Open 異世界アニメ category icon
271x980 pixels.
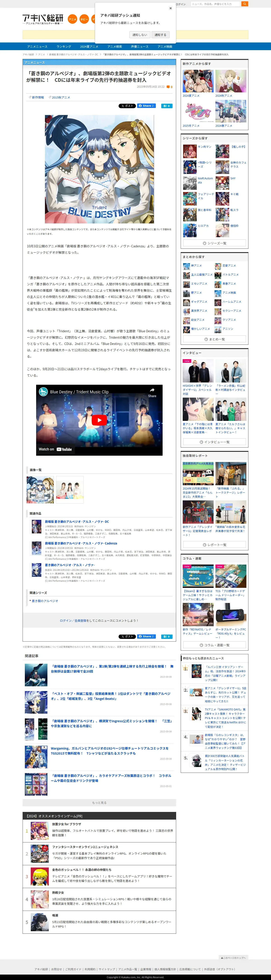pos(186,311)
